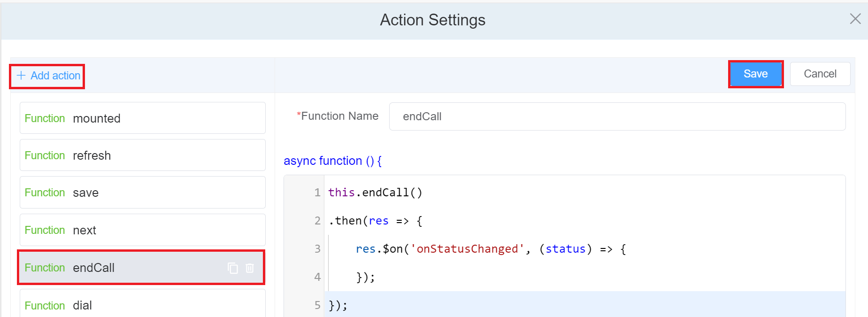Place cursor on this.endCall() code line

coord(375,193)
